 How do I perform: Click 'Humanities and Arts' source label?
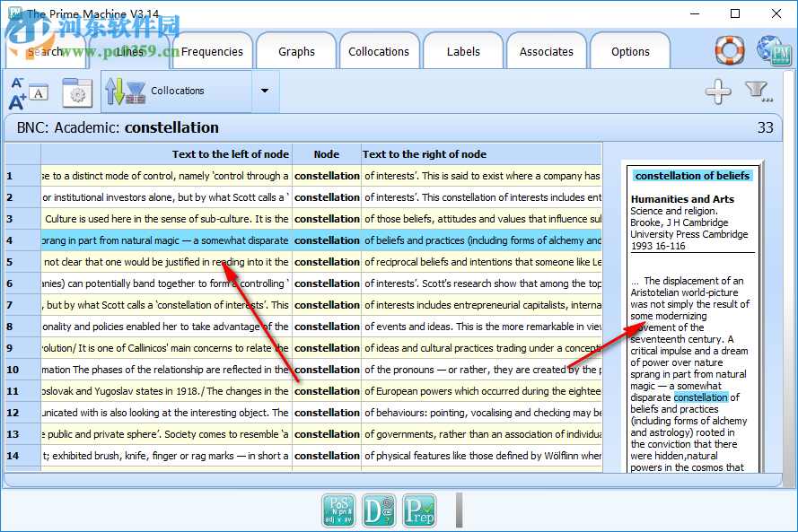pos(682,199)
